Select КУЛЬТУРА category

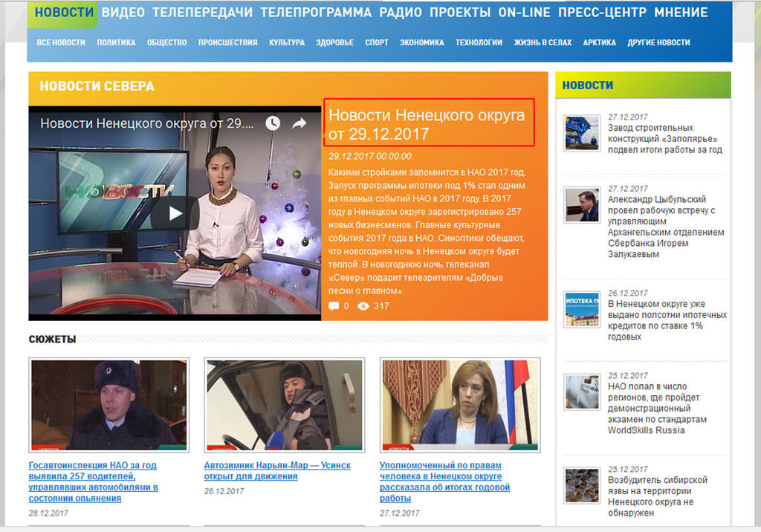pyautogui.click(x=287, y=42)
